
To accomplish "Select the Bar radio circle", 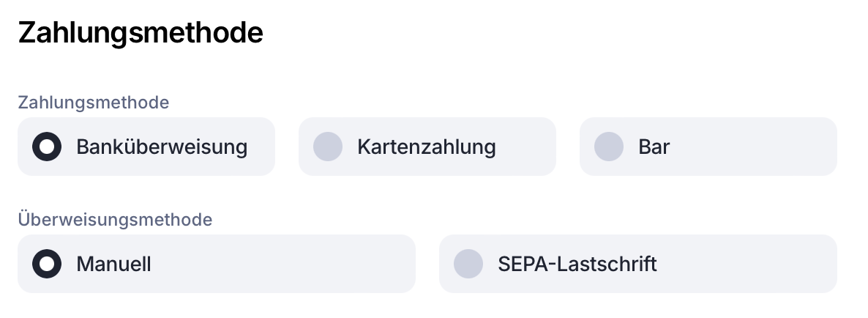I will 609,147.
